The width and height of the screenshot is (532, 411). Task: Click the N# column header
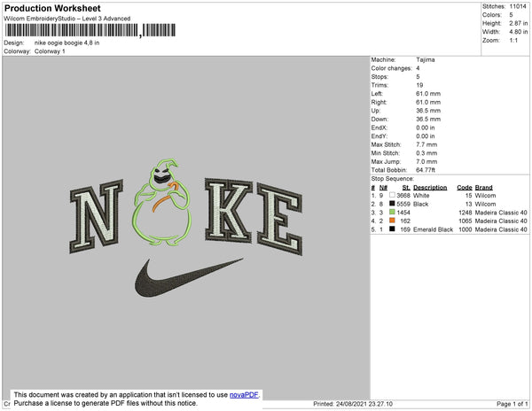tap(383, 188)
